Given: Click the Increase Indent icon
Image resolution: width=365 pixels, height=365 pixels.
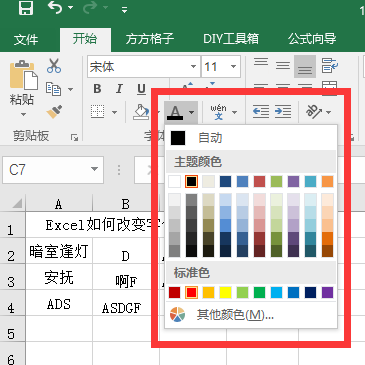Looking at the screenshot, I should (x=283, y=111).
